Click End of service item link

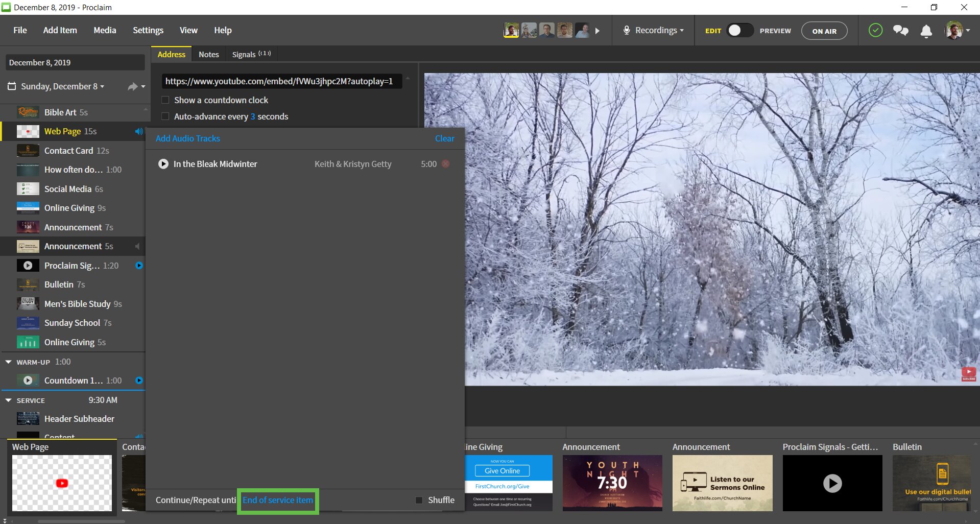[x=278, y=500]
